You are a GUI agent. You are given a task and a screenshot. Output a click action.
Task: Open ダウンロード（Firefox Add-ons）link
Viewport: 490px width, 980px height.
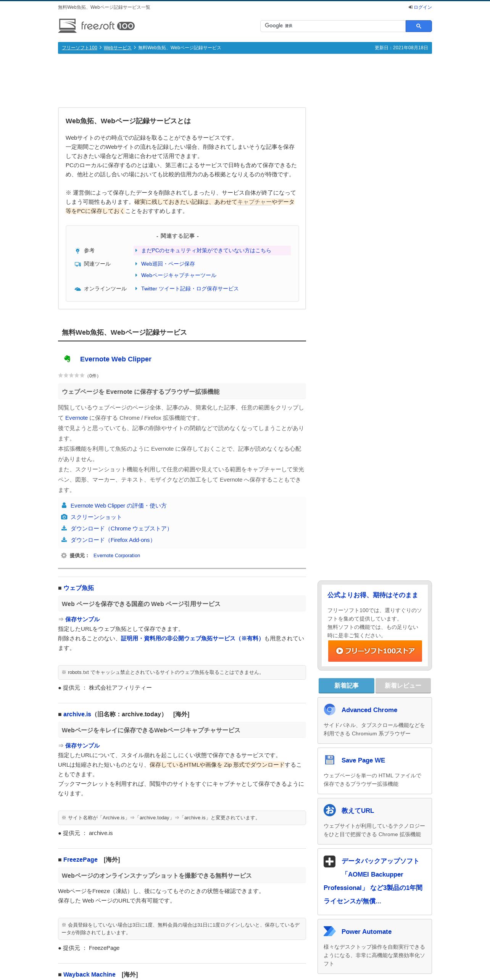click(113, 540)
